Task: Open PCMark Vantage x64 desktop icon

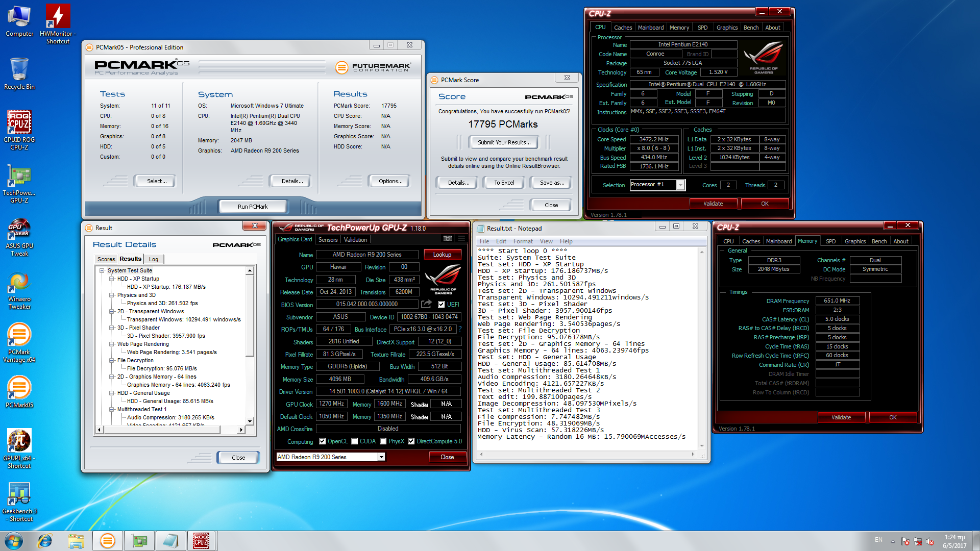Action: (x=19, y=343)
